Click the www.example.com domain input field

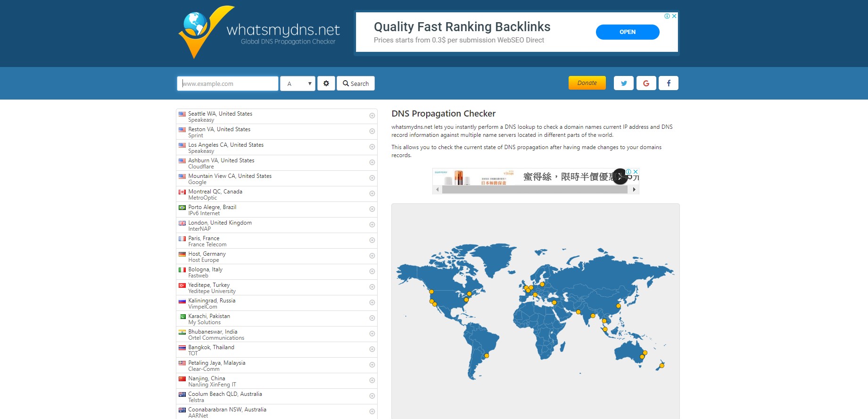pyautogui.click(x=228, y=84)
